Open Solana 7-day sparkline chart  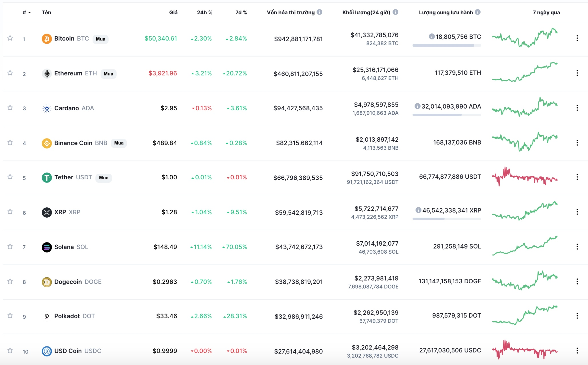point(525,246)
